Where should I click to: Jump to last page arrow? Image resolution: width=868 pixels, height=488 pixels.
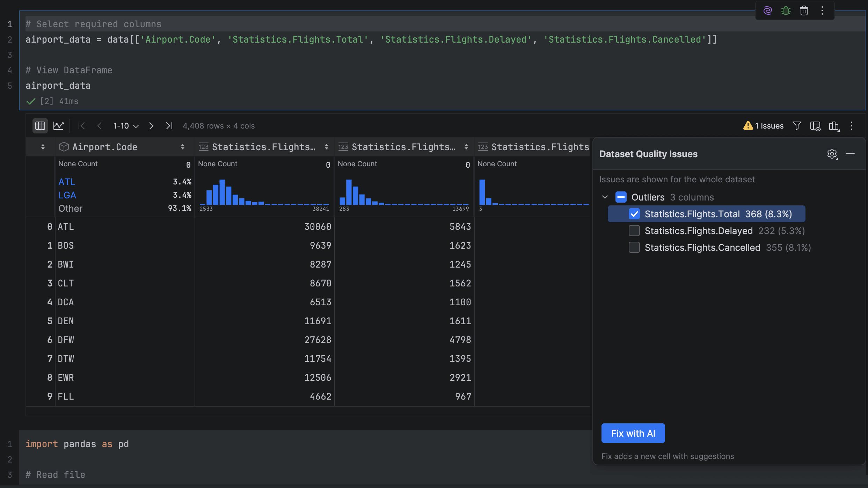[x=169, y=126]
